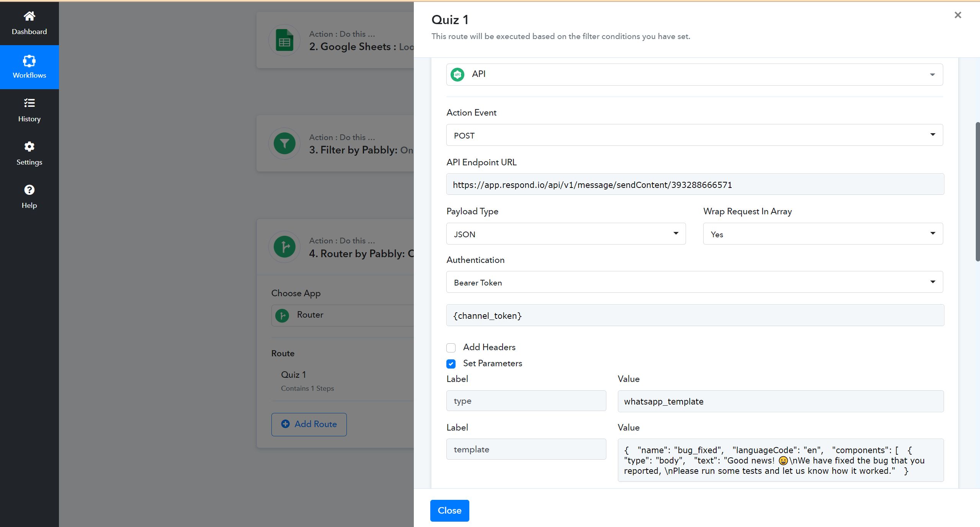Click the side panel vertical scrollbar

977,191
